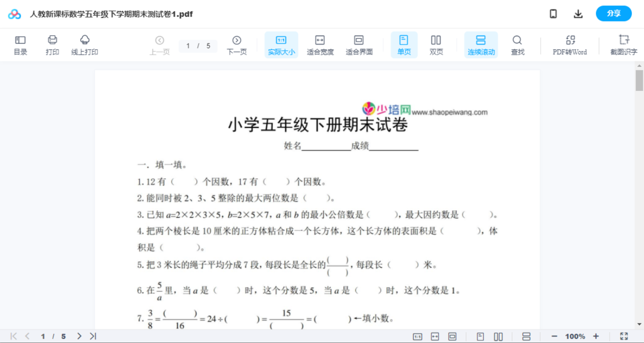The image size is (644, 343).
Task: Click the PDF转Word conversion icon
Action: click(569, 45)
